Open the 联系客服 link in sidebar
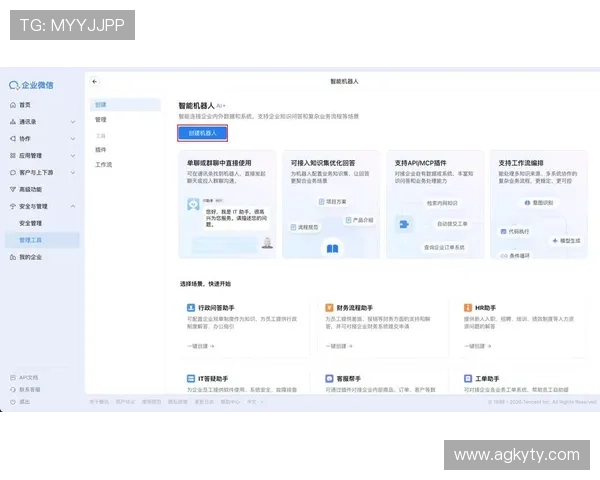Screen dimensions: 600x480 tap(30, 390)
